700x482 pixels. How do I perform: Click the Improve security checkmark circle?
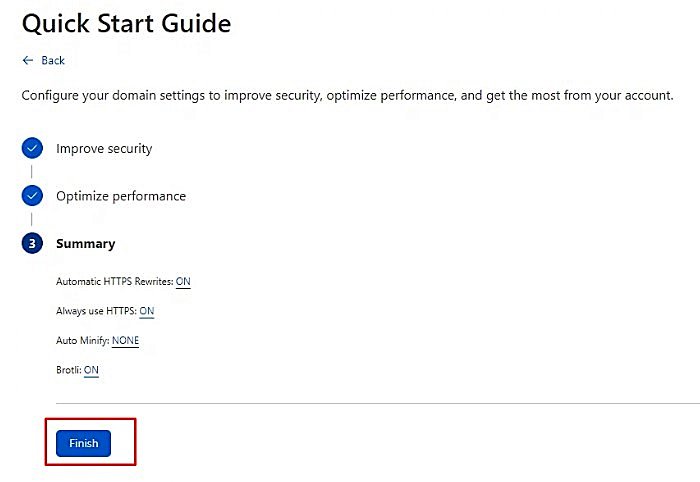coord(32,148)
